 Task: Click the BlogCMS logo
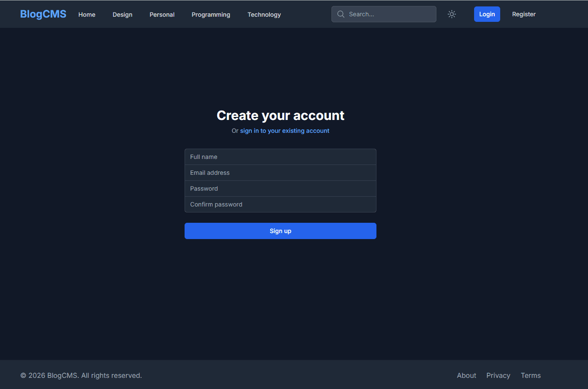click(43, 14)
